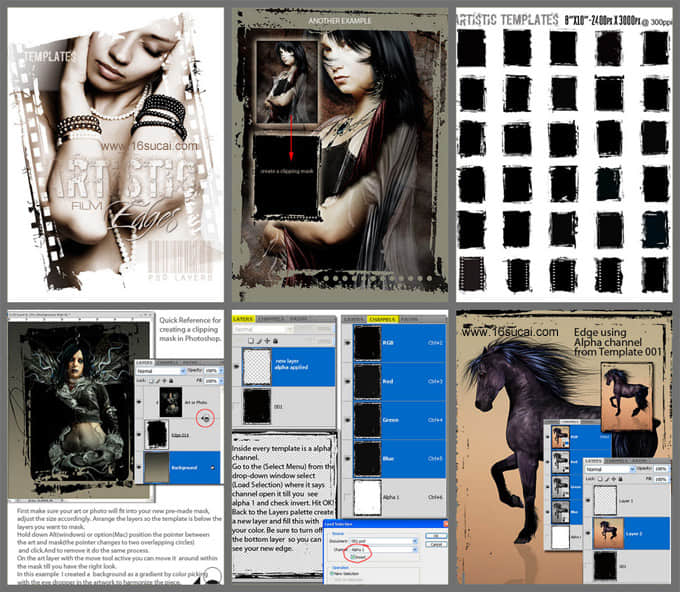Toggle eye of new layer alpha applied
680x592 pixels.
[x=236, y=366]
